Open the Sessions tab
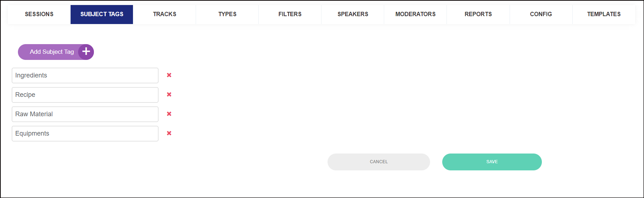This screenshot has width=644, height=198. 39,14
